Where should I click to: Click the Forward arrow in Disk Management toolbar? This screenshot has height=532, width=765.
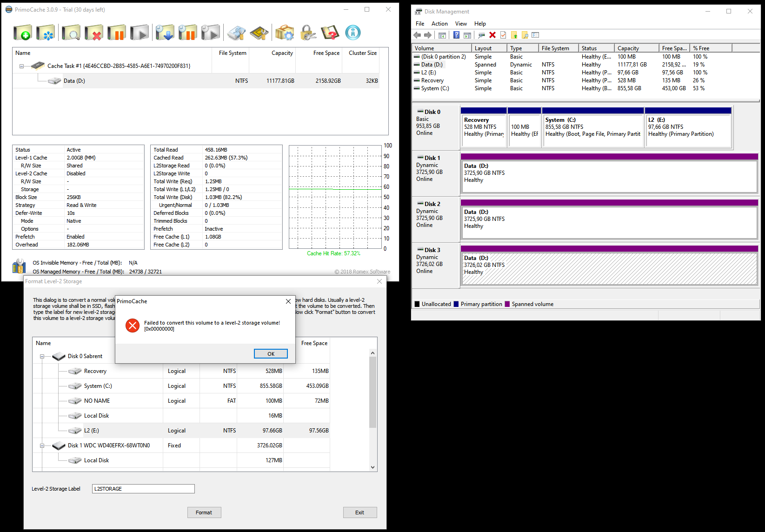tap(428, 35)
